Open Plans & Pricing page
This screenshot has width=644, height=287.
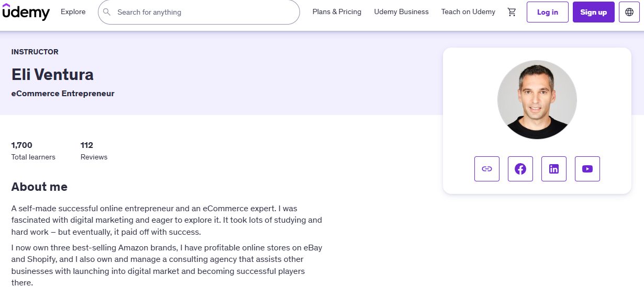coord(337,12)
